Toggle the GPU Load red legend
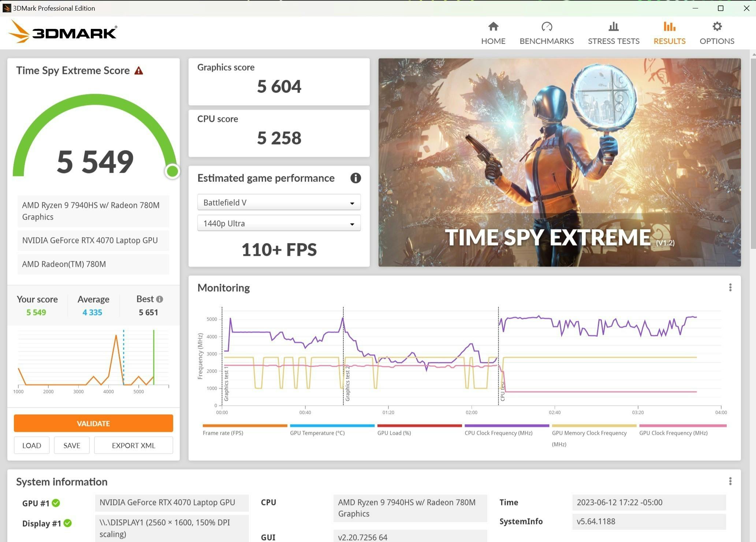The image size is (756, 542). coord(419,430)
